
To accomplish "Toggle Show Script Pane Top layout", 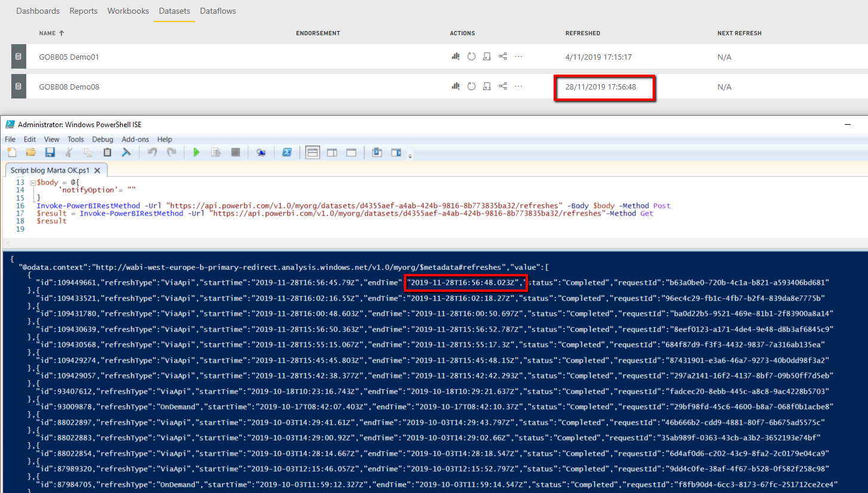I will pos(312,153).
